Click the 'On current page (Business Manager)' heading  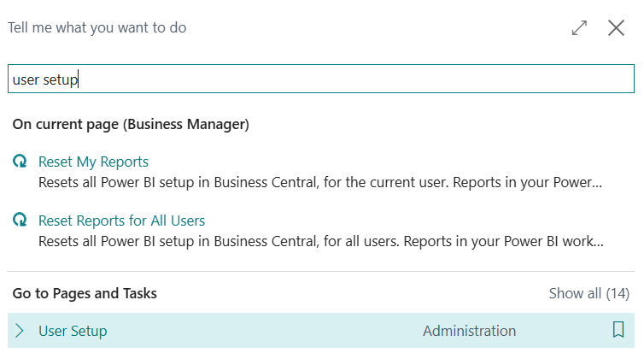pyautogui.click(x=131, y=125)
